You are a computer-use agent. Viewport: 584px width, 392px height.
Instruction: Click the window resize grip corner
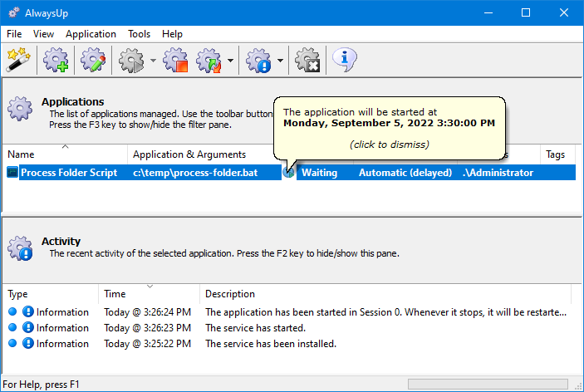tap(577, 385)
